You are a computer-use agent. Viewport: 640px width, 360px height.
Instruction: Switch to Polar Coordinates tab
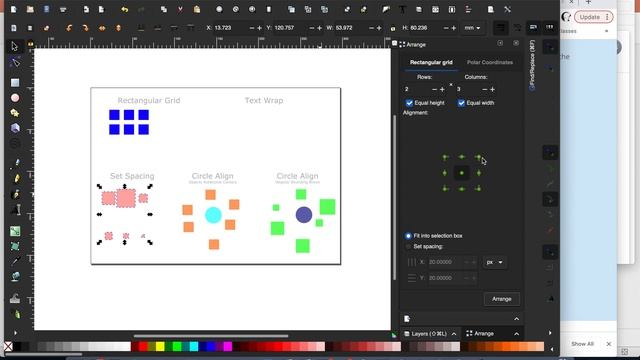490,62
